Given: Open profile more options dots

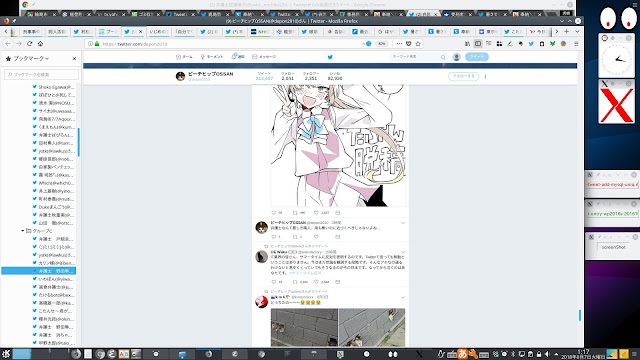Looking at the screenshot, I should click(485, 76).
